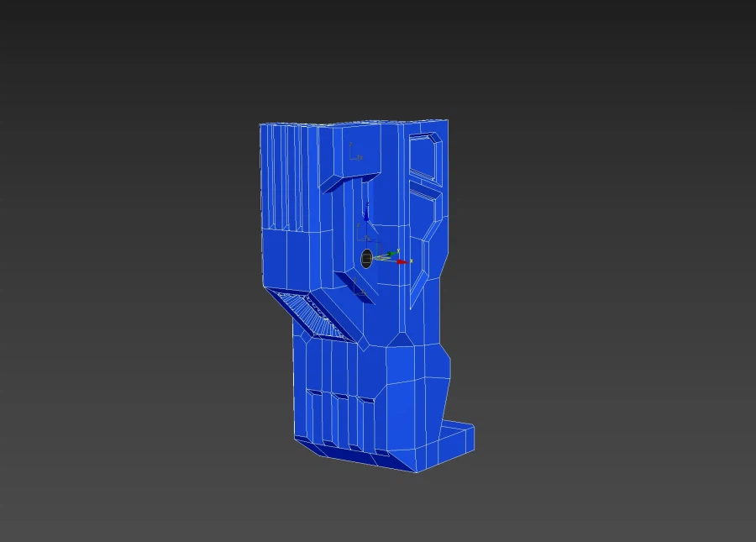Select the rightmost notch on the lower front

[365, 400]
